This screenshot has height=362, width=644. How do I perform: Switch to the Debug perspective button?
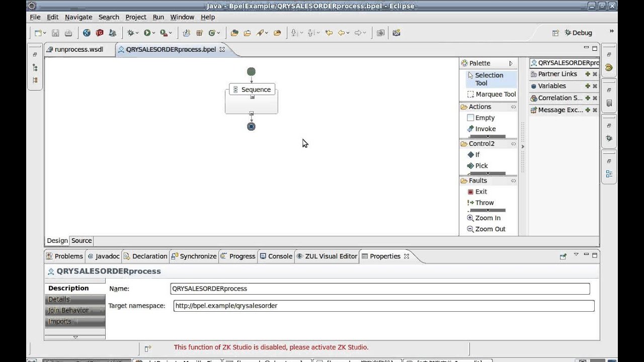tap(578, 33)
